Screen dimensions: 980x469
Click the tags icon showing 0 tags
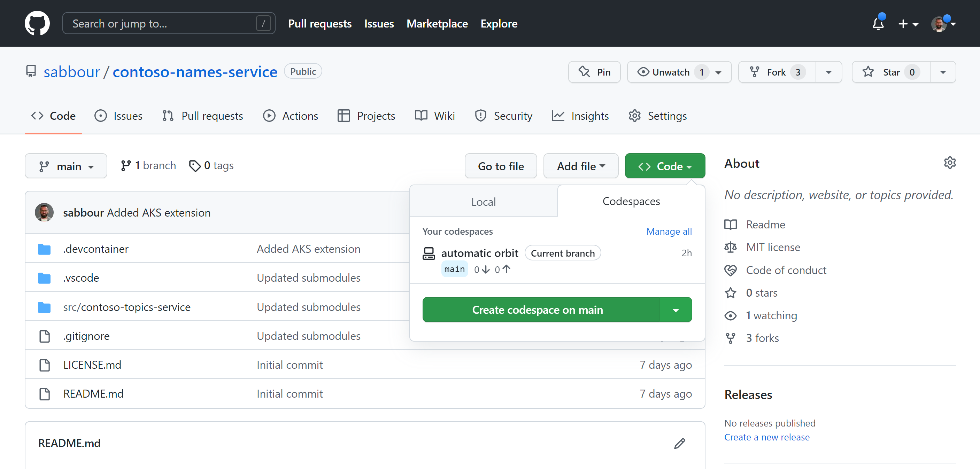tap(195, 166)
